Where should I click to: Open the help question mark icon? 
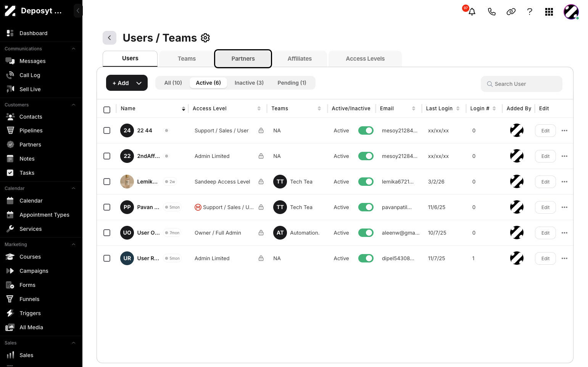click(530, 12)
